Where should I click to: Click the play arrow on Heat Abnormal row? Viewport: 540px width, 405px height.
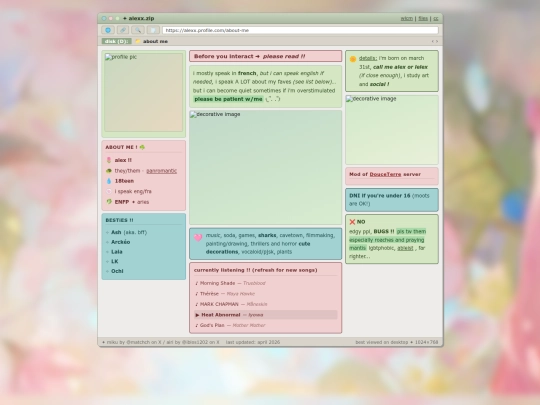coord(197,315)
